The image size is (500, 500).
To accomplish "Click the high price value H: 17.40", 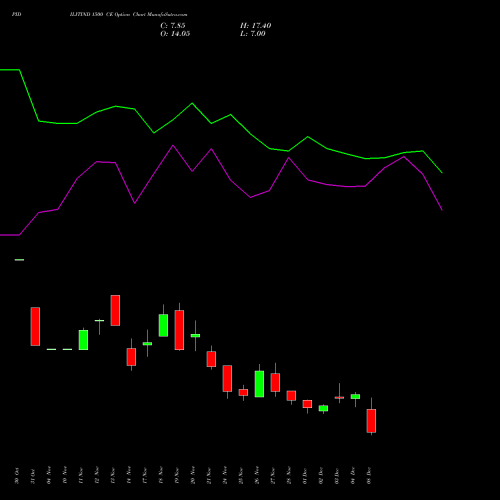I will coord(255,26).
